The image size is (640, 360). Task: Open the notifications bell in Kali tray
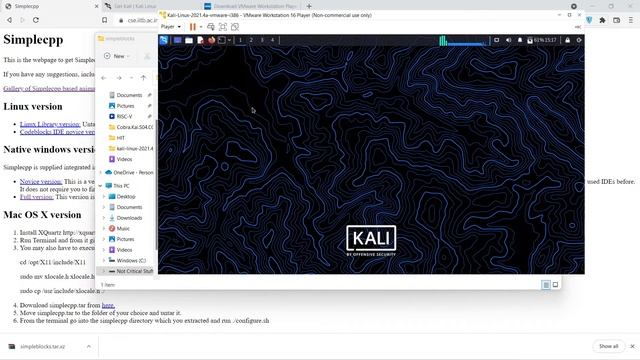click(520, 40)
